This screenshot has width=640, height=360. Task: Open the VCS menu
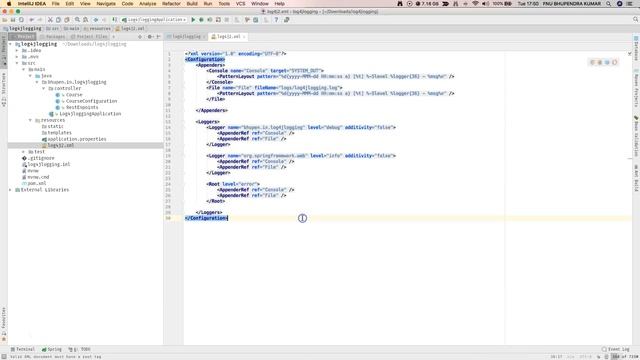tap(240, 4)
